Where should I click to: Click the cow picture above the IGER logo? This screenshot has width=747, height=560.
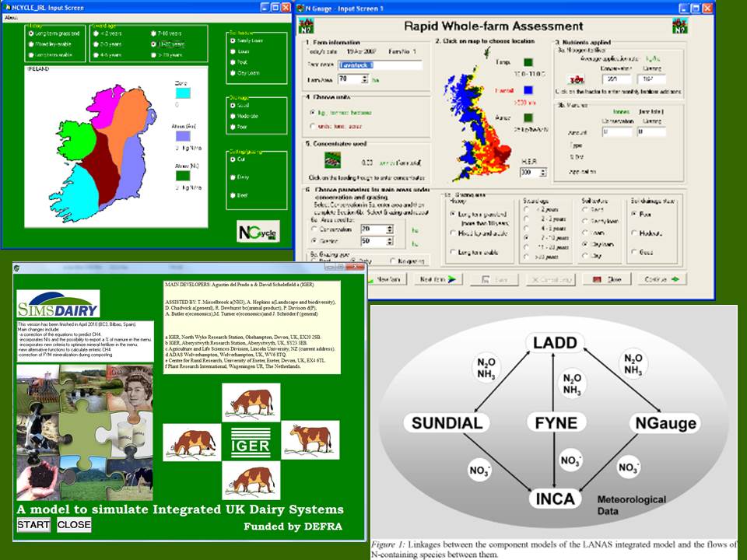(251, 402)
